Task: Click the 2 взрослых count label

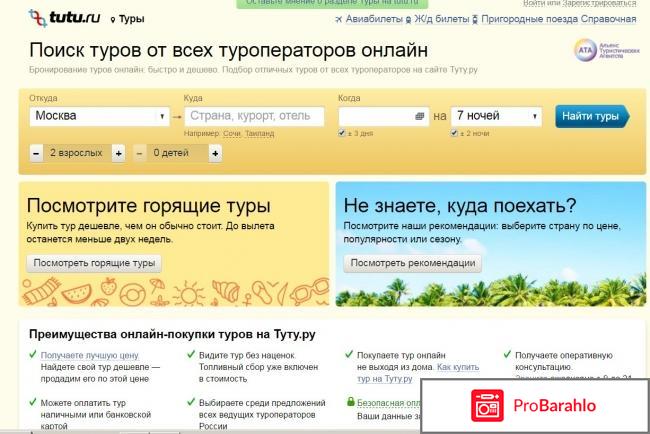Action: tap(76, 153)
